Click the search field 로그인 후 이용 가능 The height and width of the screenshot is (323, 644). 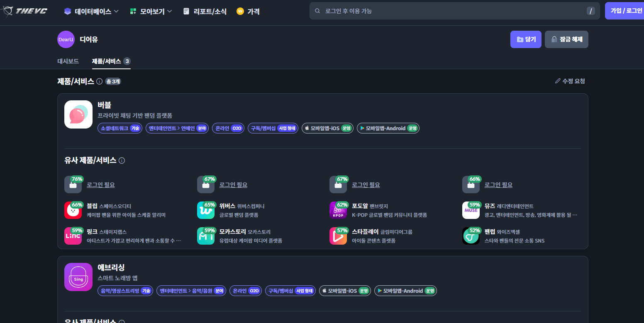point(454,11)
